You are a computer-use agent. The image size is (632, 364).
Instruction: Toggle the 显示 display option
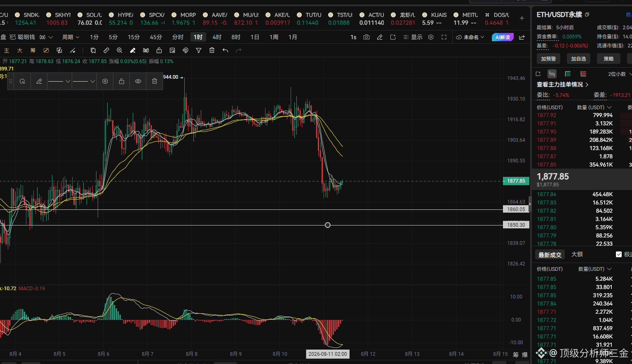[413, 37]
